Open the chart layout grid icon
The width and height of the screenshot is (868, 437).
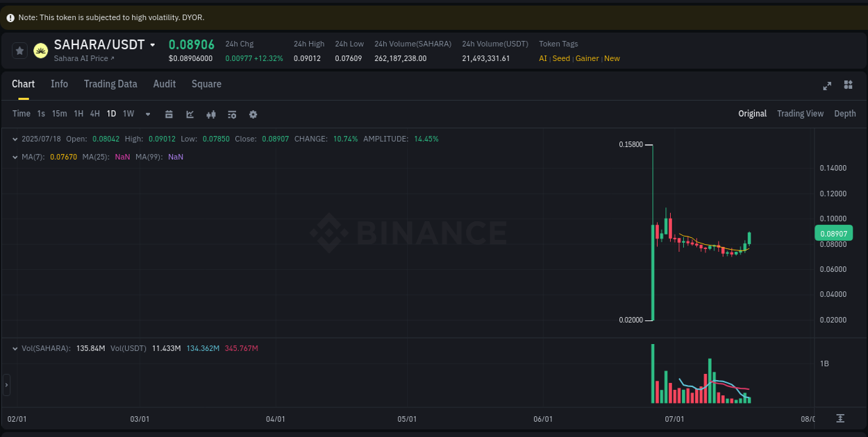click(x=848, y=85)
